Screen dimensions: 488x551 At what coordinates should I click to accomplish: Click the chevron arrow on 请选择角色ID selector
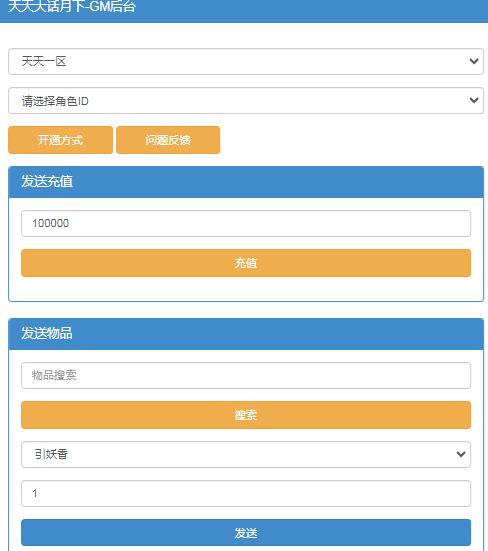(474, 101)
